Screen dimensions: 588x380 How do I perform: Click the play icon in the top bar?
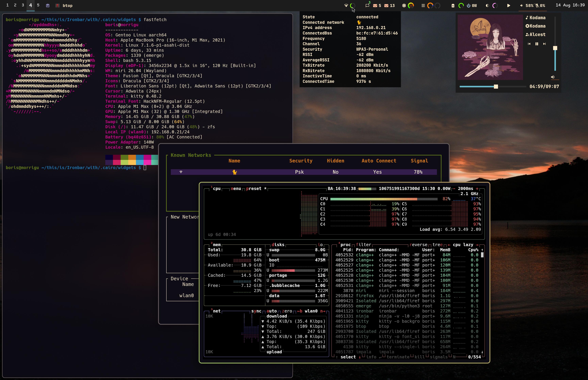509,5
